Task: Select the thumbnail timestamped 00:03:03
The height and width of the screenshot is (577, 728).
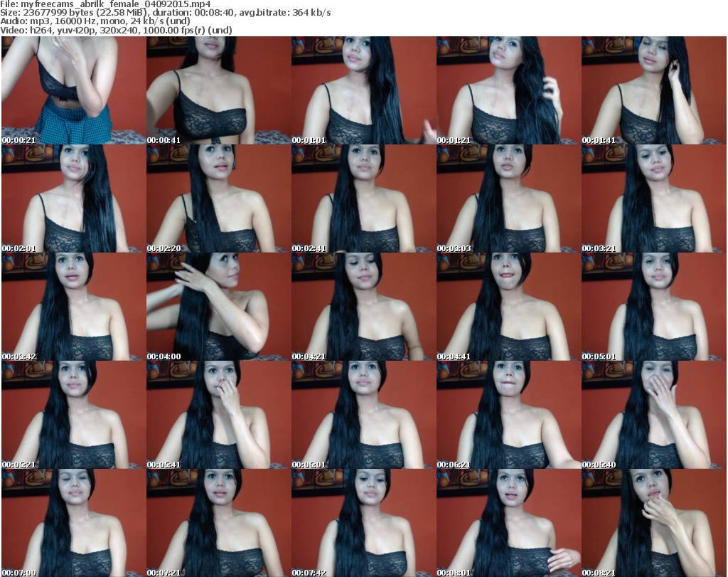Action: point(508,198)
